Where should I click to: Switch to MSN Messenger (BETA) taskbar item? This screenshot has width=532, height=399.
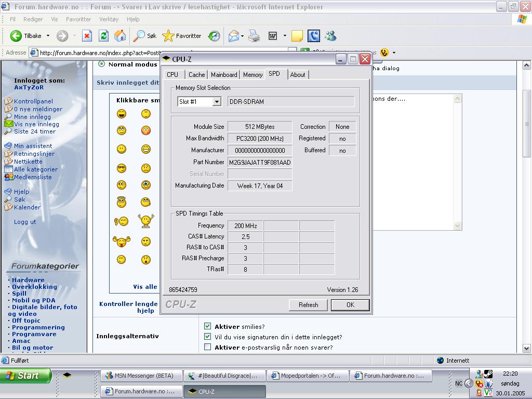pos(141,376)
